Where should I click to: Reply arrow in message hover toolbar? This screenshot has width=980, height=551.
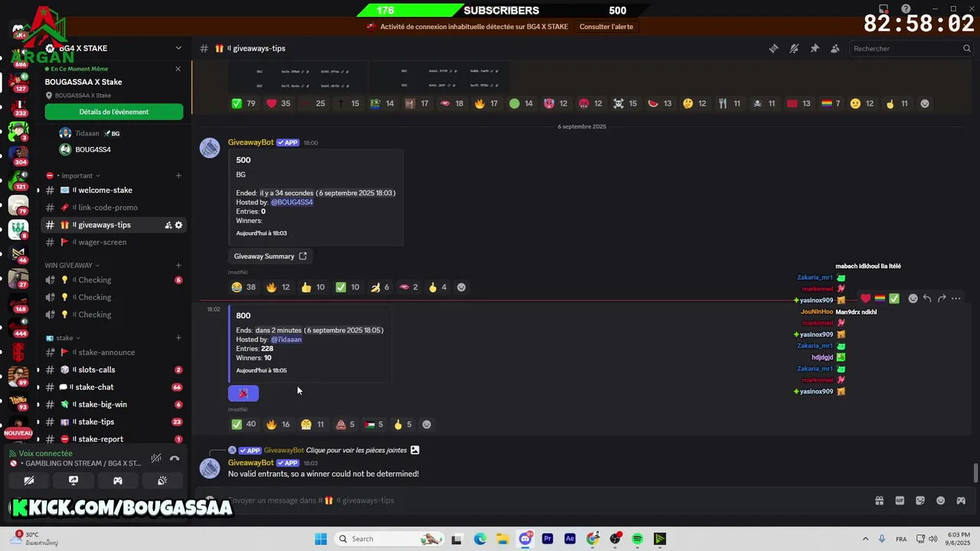(x=927, y=298)
